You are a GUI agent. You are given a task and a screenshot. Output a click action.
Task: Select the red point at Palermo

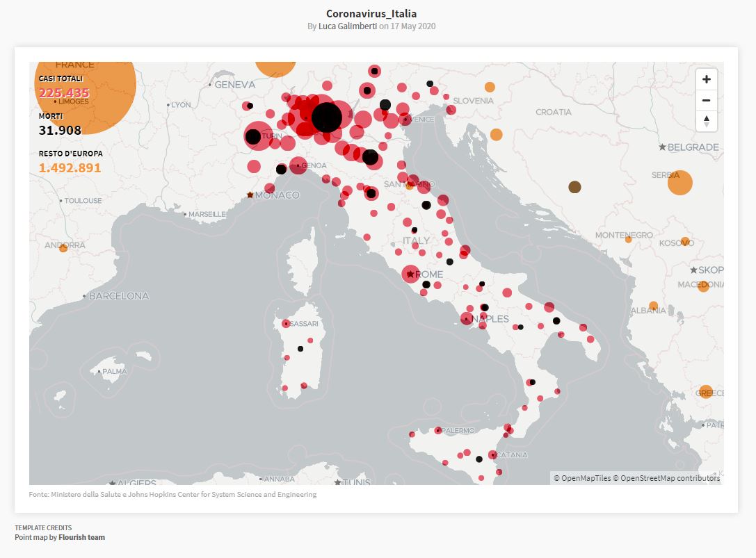point(437,431)
